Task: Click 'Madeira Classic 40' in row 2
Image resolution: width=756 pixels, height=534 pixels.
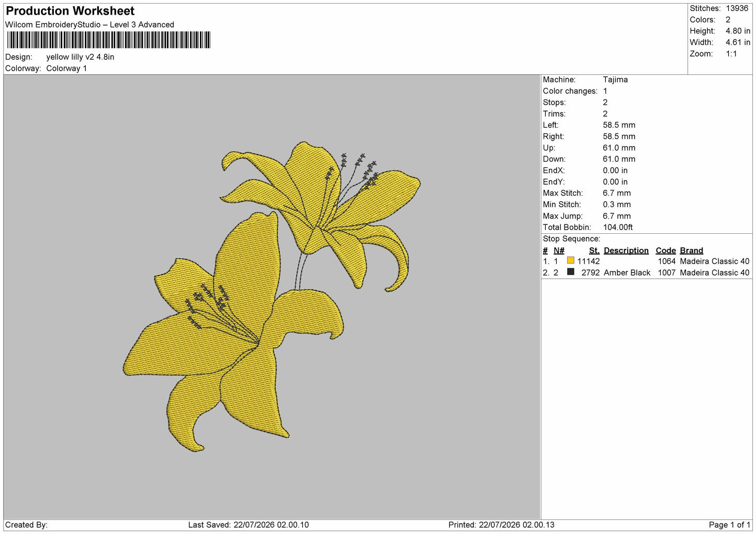Action: tap(714, 273)
